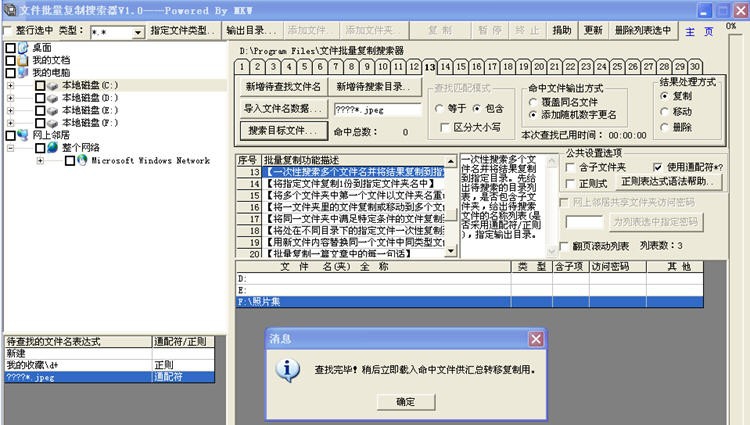The image size is (750, 425).
Task: Click the Microsoft Windows Network icon
Action: pos(83,160)
